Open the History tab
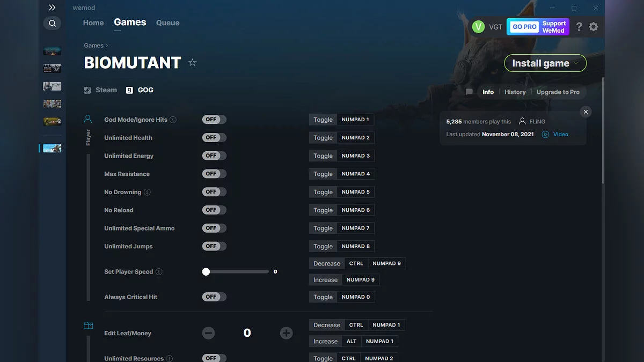 [515, 92]
